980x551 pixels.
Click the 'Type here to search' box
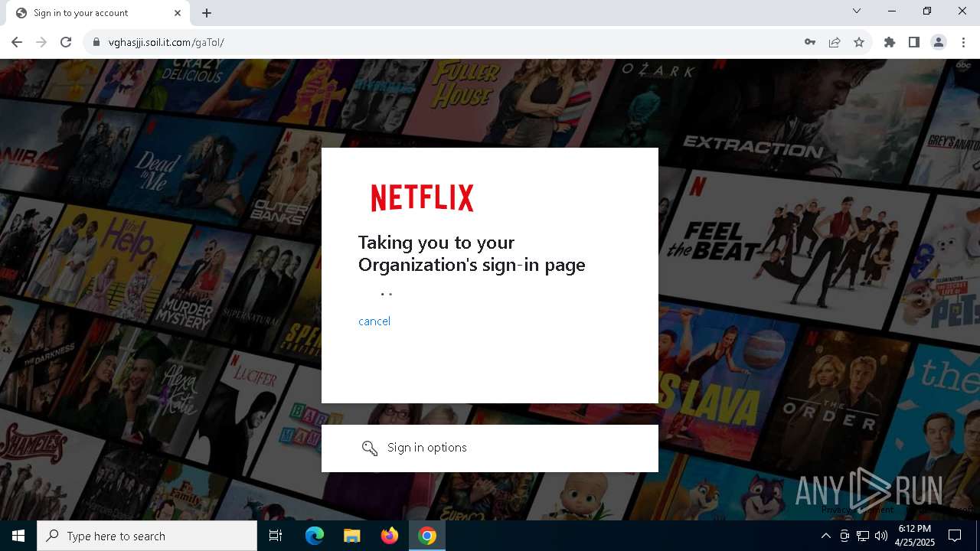(x=147, y=536)
